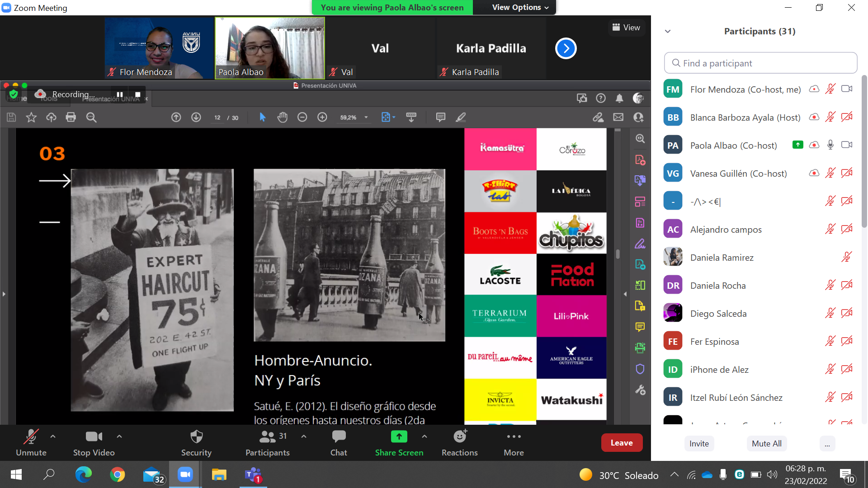Viewport: 868px width, 488px height.
Task: Expand the left navigation pane arrow in Acrobat
Action: click(4, 294)
